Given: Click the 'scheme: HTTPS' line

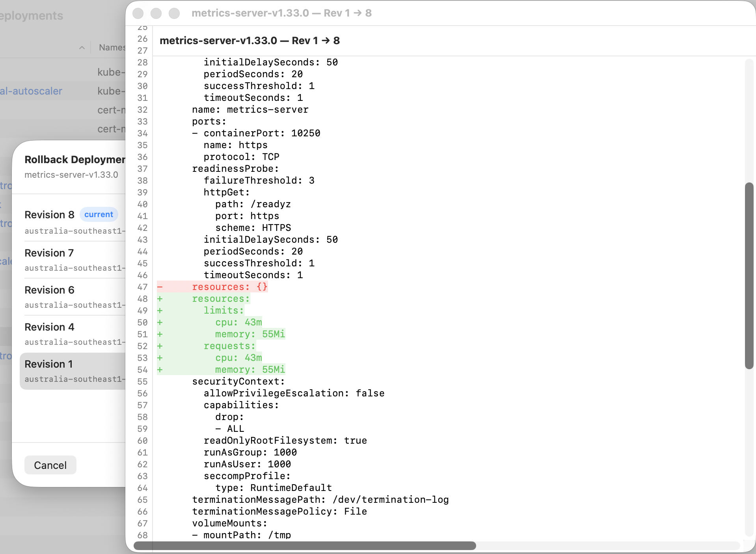Looking at the screenshot, I should click(x=253, y=228).
